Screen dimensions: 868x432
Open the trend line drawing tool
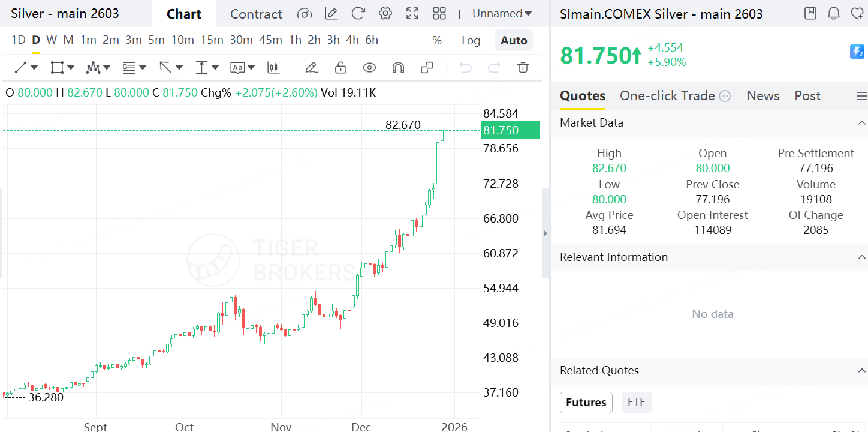tap(21, 68)
